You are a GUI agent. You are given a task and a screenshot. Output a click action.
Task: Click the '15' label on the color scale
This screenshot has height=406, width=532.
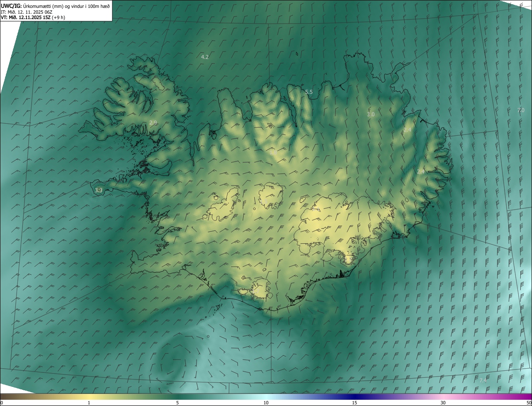355,403
